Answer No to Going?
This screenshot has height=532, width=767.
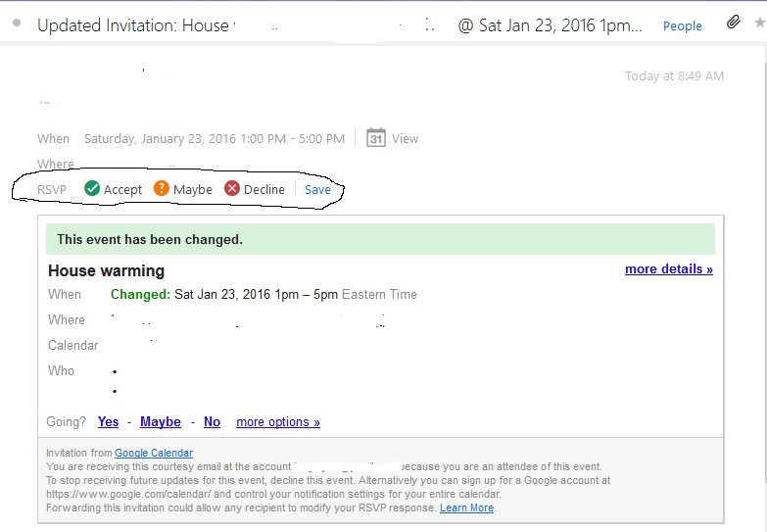tap(212, 422)
